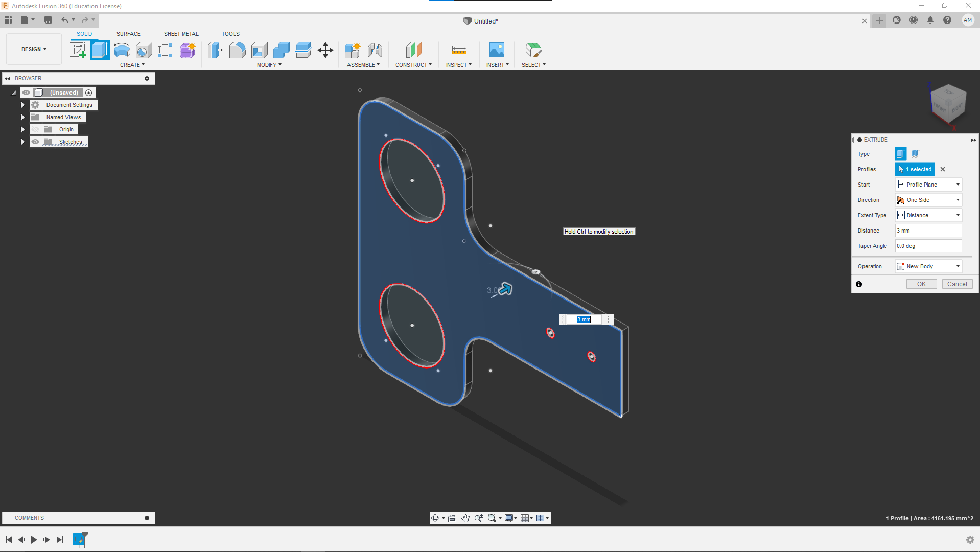Click the Move/Copy arrows icon
980x552 pixels.
pyautogui.click(x=325, y=50)
